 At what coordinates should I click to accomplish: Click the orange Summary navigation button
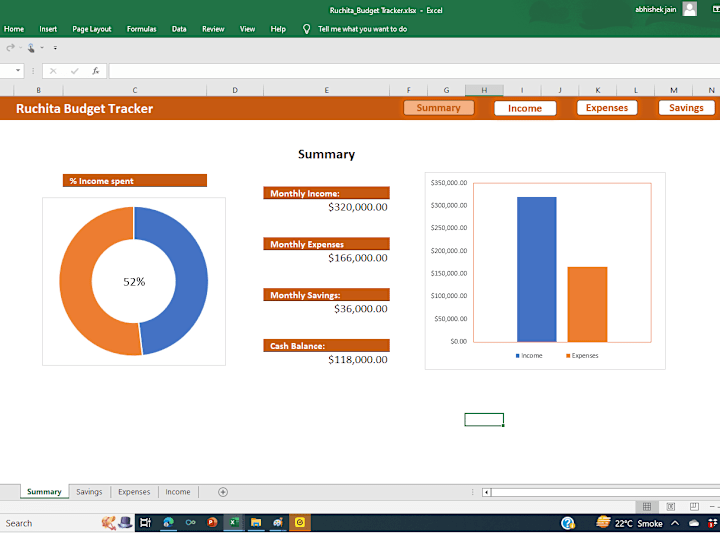(439, 108)
